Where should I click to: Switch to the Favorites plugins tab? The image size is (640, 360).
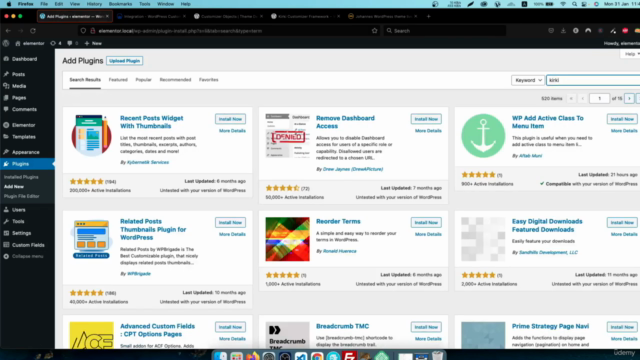click(x=209, y=80)
